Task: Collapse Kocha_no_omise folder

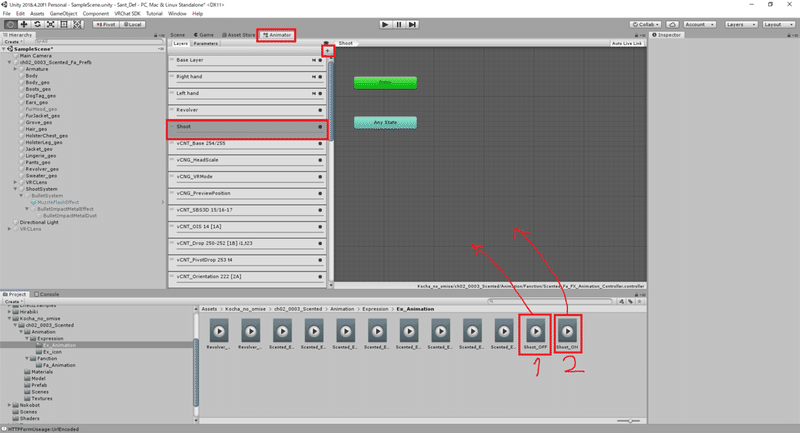Action: coord(9,318)
